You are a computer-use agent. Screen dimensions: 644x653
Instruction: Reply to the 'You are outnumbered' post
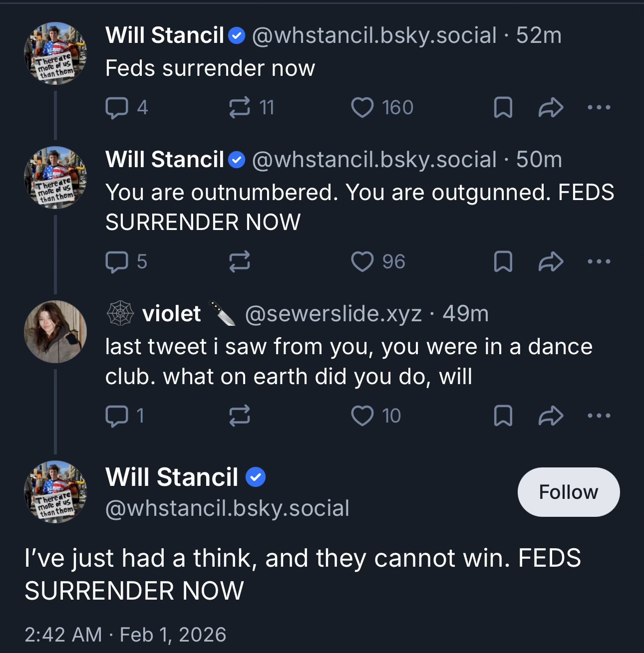pyautogui.click(x=126, y=262)
